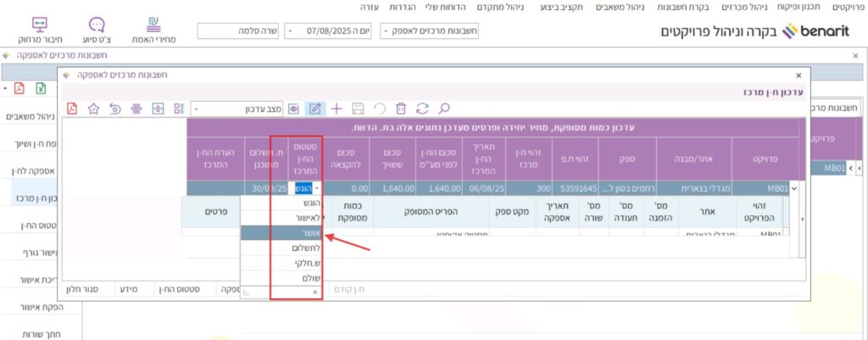Viewport: 868px width, 340px height.
Task: Export to PDF from the dialog toolbar
Action: coord(72,109)
